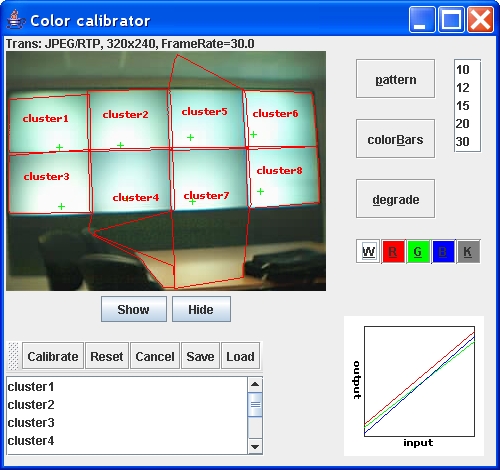
Task: Open the colorBars test display
Action: click(395, 139)
